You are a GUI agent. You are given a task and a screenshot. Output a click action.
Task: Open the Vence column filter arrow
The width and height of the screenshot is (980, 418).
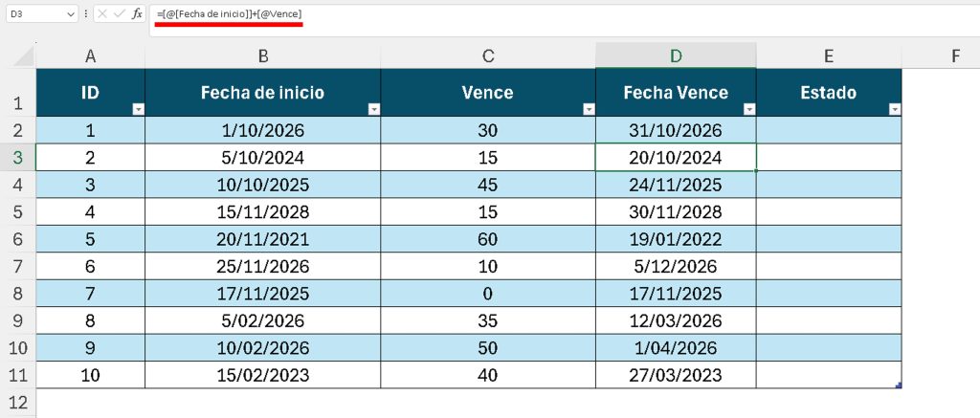click(x=589, y=109)
